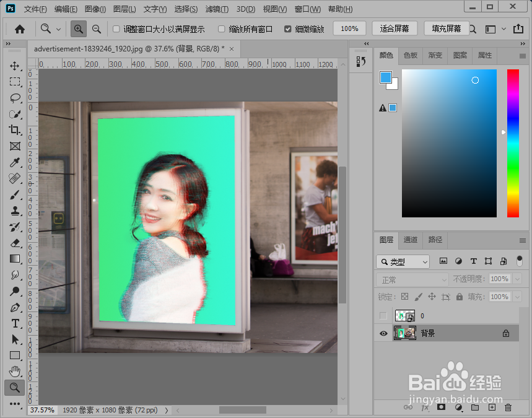Image resolution: width=532 pixels, height=418 pixels.
Task: Toggle lock transparent pixels
Action: point(405,297)
